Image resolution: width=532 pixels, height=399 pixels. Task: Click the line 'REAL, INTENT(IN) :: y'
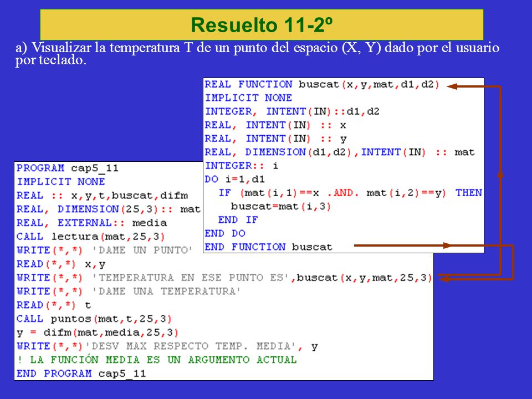click(275, 139)
